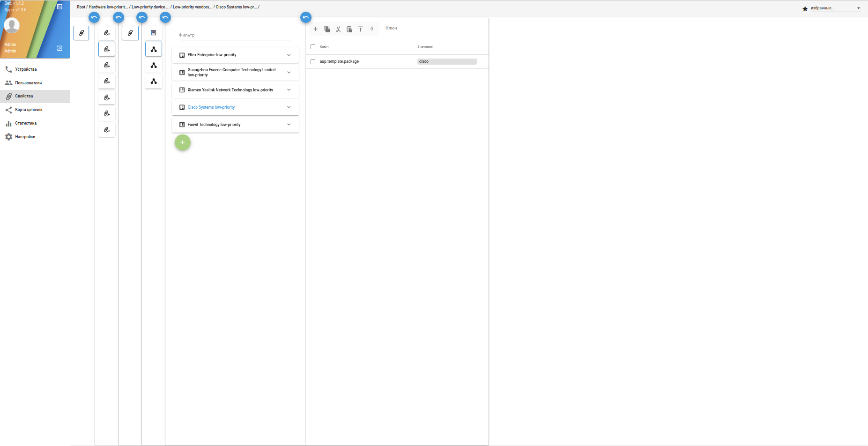Go to Low-priority vendors... breadcrumb
This screenshot has width=868, height=446.
(193, 7)
